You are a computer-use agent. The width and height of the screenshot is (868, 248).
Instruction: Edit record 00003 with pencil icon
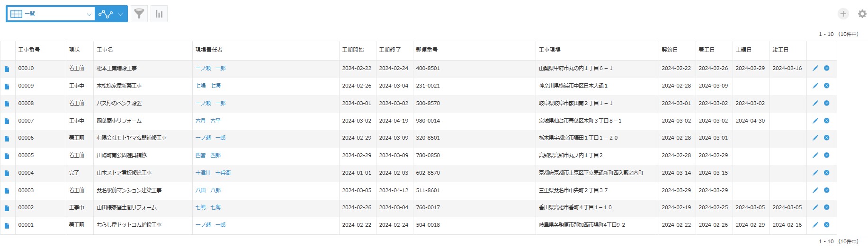pos(815,190)
